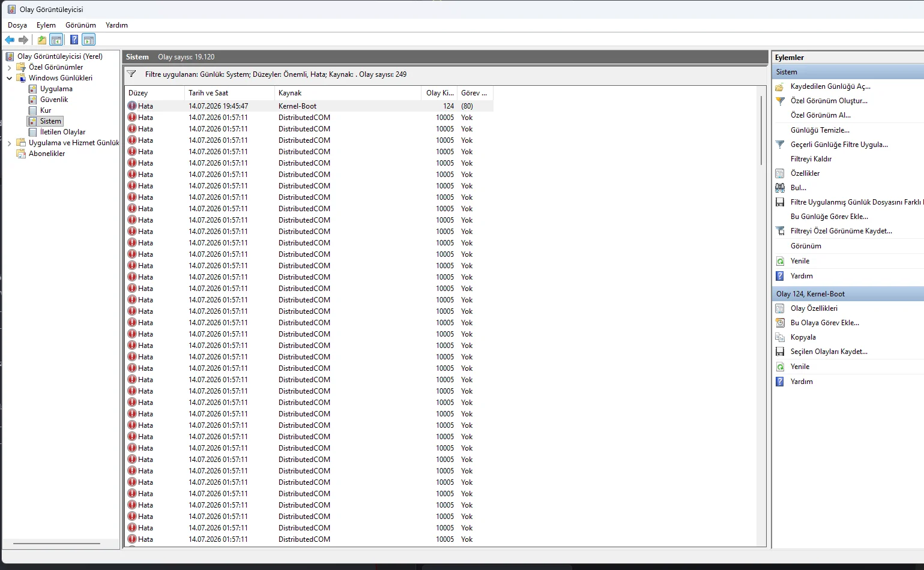Click Günlüğü Temizle... action
This screenshot has height=570, width=924.
(820, 130)
